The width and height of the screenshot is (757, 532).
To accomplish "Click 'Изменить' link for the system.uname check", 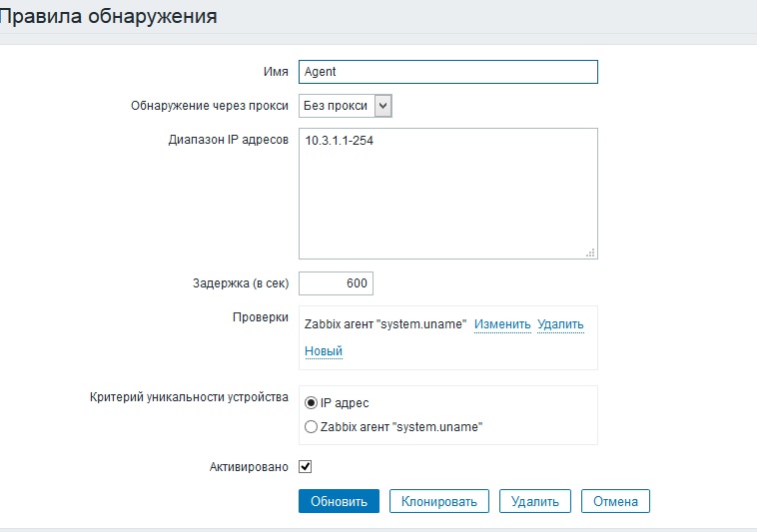I will coord(501,324).
